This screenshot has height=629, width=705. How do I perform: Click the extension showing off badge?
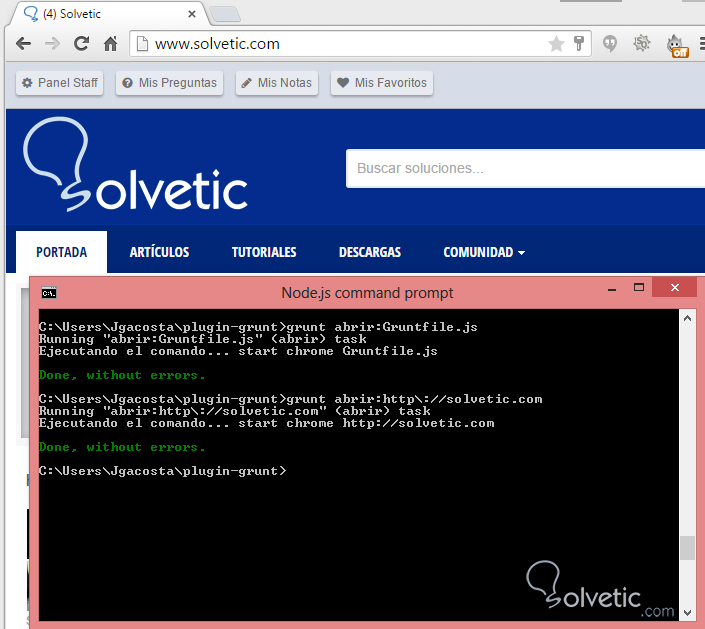click(x=677, y=46)
